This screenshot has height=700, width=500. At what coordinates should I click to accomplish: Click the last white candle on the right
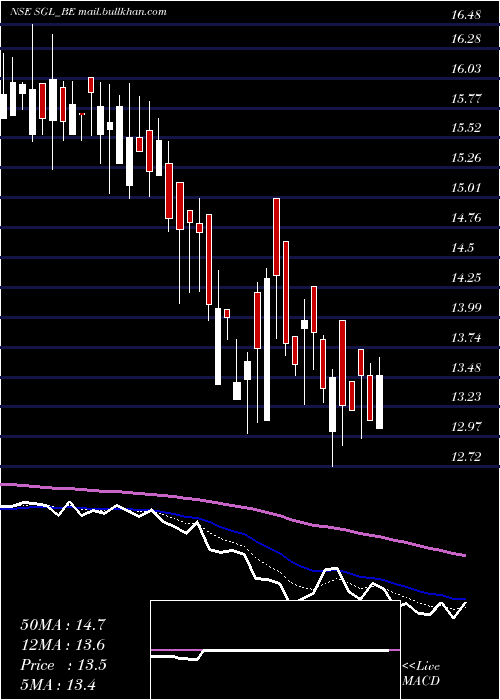coord(379,402)
